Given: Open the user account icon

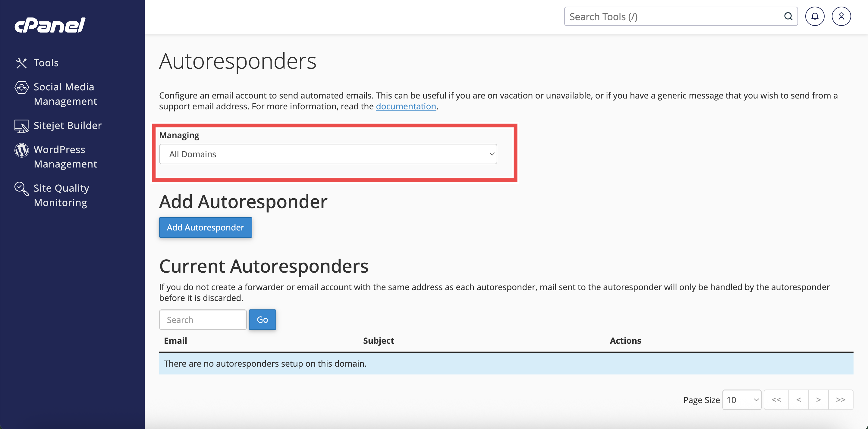Looking at the screenshot, I should pos(841,16).
